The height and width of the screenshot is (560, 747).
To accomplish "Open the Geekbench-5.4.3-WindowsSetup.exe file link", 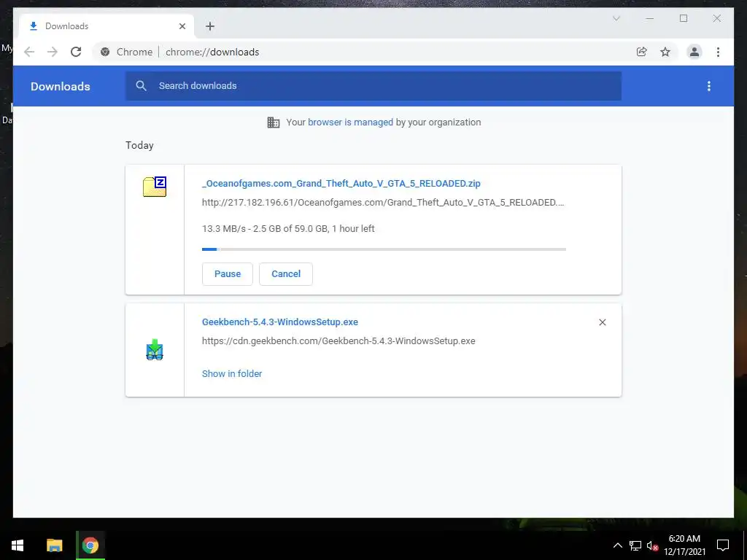I will point(280,322).
